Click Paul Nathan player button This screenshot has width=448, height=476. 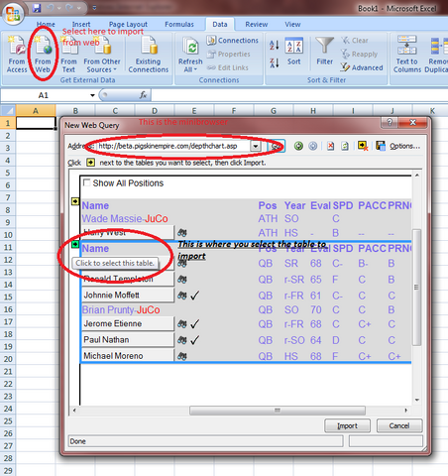128,340
